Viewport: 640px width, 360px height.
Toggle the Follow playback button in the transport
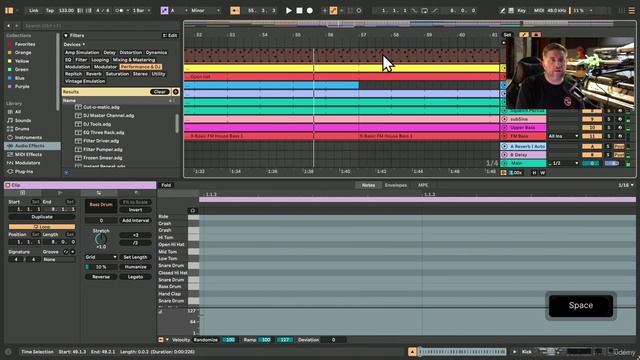point(235,10)
